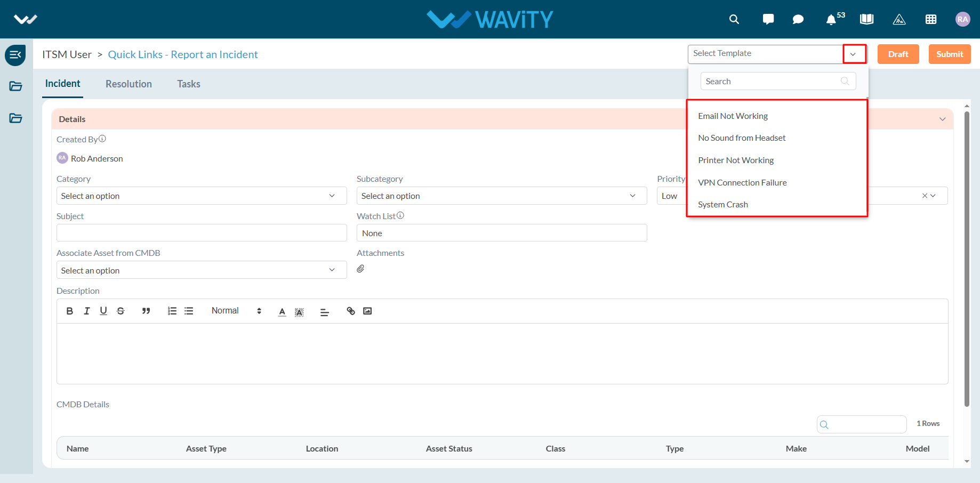Open the text color picker
The height and width of the screenshot is (483, 980).
[x=282, y=311]
